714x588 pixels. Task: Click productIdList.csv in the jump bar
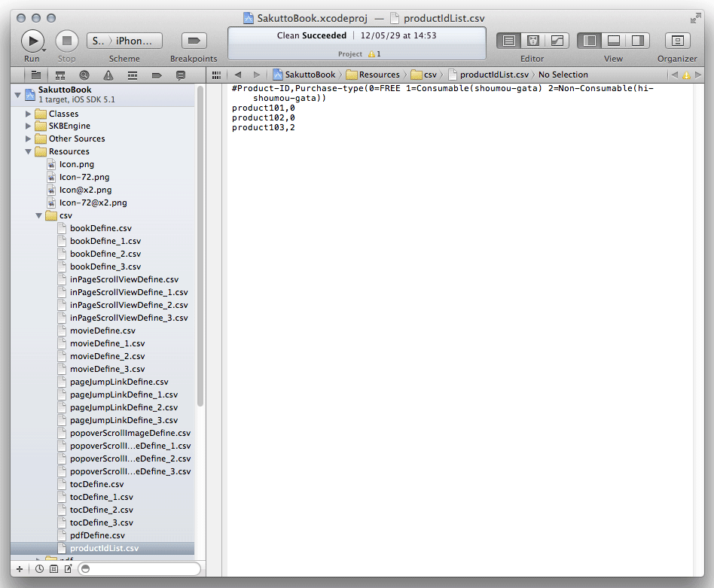489,75
